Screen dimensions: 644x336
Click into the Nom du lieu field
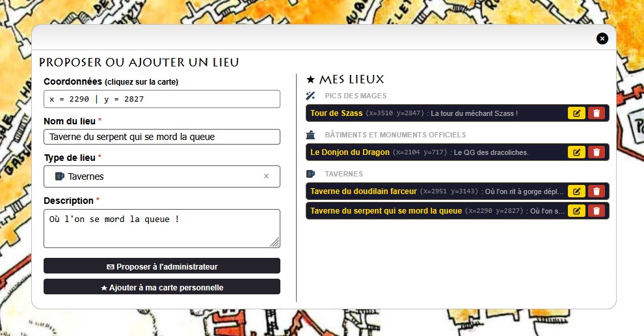162,137
